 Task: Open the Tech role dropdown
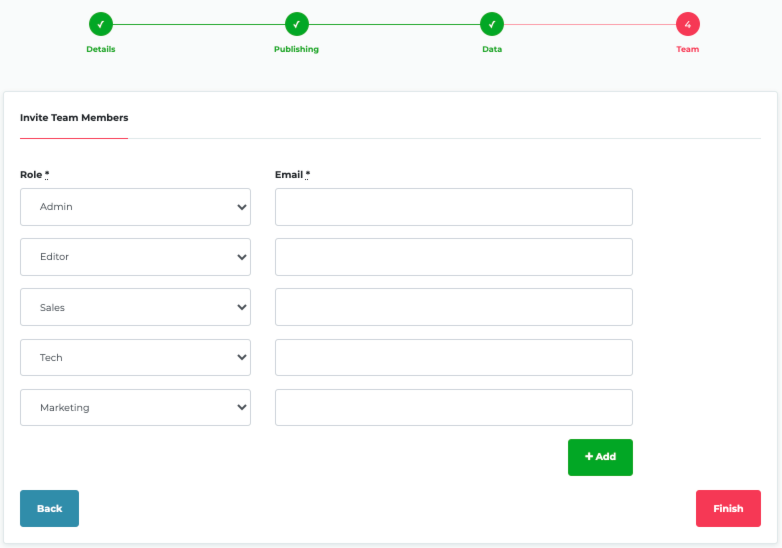click(135, 358)
